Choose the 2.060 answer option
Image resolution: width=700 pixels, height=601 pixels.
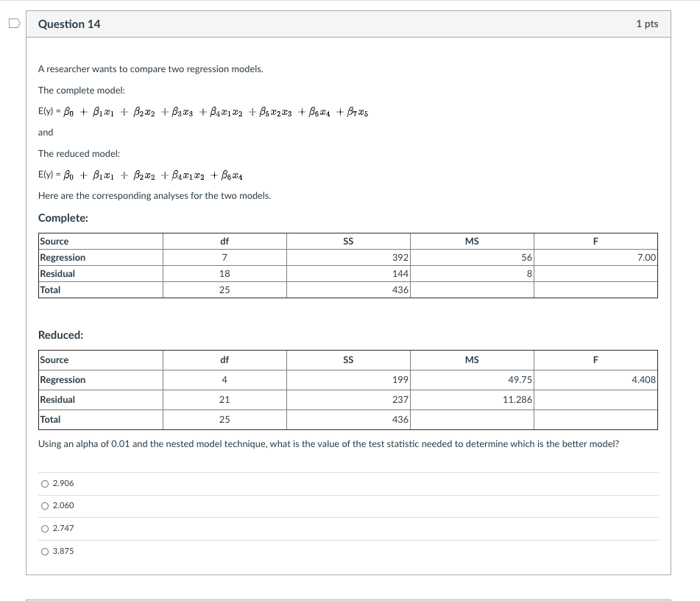pyautogui.click(x=45, y=506)
